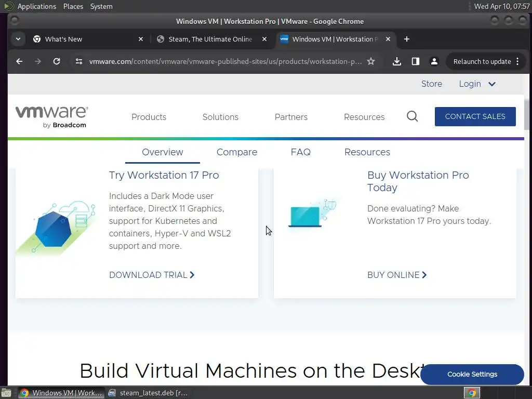Select Windows VM Chrome window in taskbar

[x=61, y=393]
